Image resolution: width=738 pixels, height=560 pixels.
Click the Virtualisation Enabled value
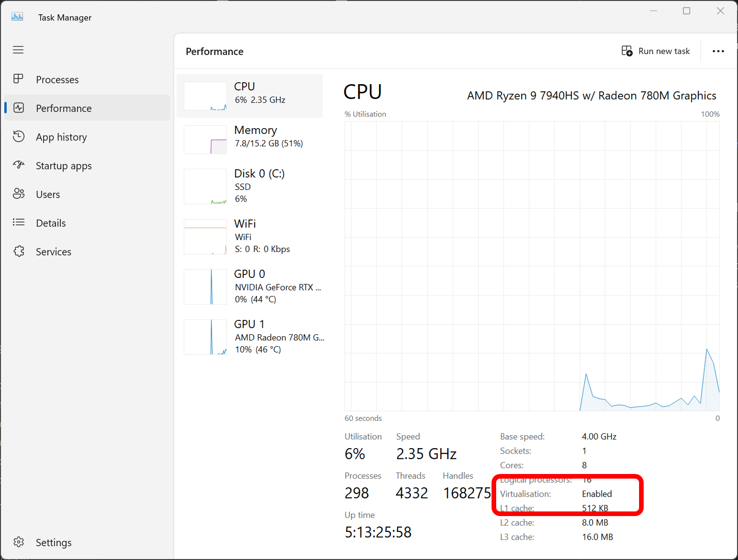click(597, 494)
